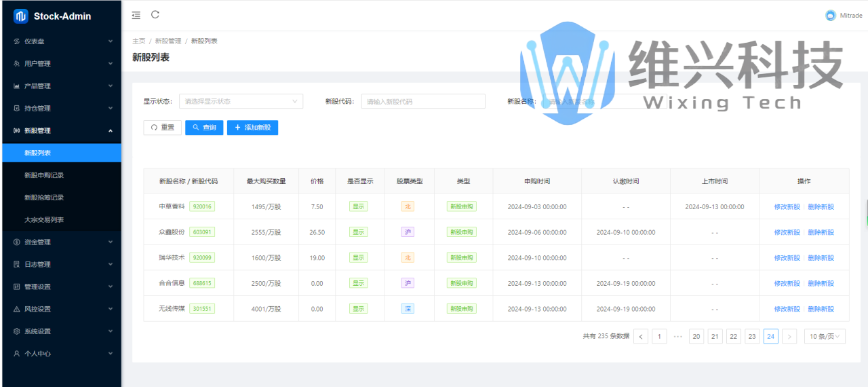Click the 系统设置 gear icon in sidebar
The width and height of the screenshot is (868, 387).
pyautogui.click(x=17, y=332)
